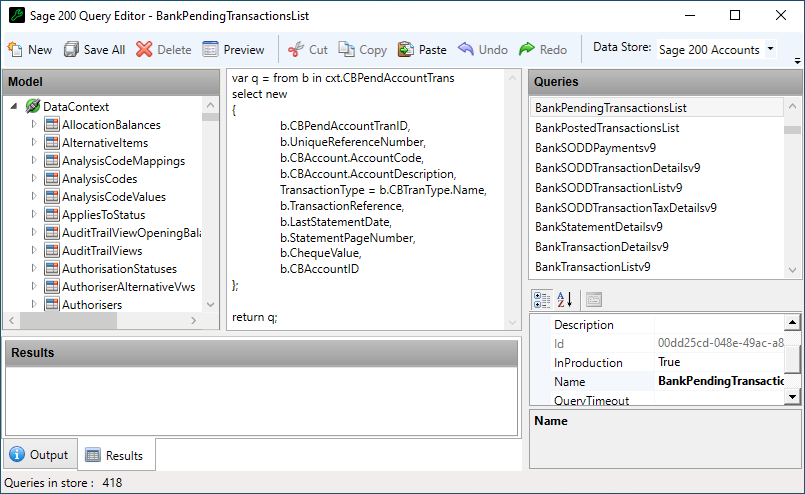Click the Copy toolbar icon
The height and width of the screenshot is (494, 805).
tap(346, 49)
